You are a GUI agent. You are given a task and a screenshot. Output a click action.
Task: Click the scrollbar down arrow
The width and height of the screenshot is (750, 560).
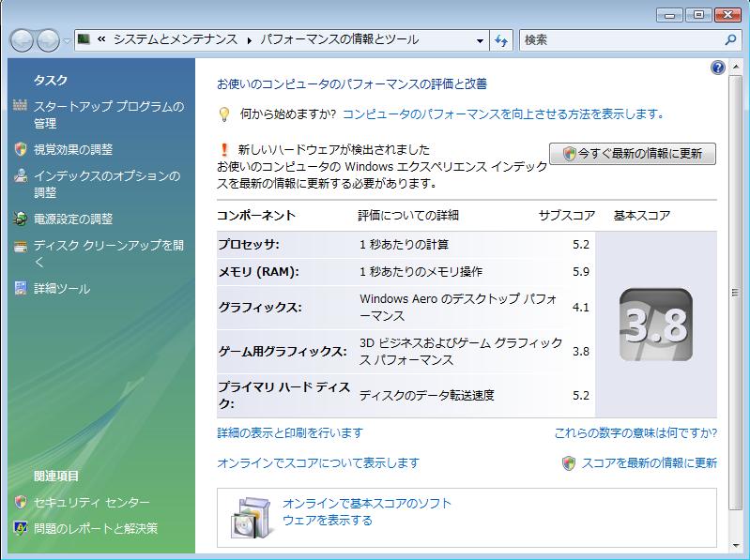(x=736, y=545)
